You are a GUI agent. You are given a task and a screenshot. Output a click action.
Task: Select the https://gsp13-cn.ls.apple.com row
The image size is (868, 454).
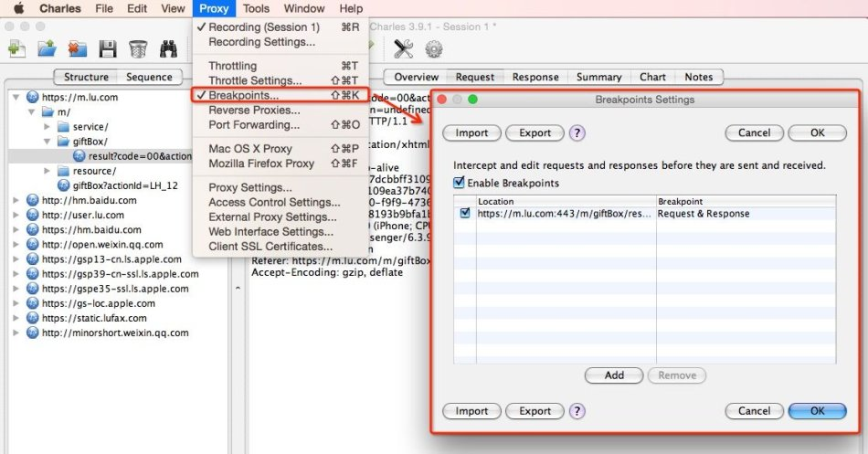tap(111, 259)
